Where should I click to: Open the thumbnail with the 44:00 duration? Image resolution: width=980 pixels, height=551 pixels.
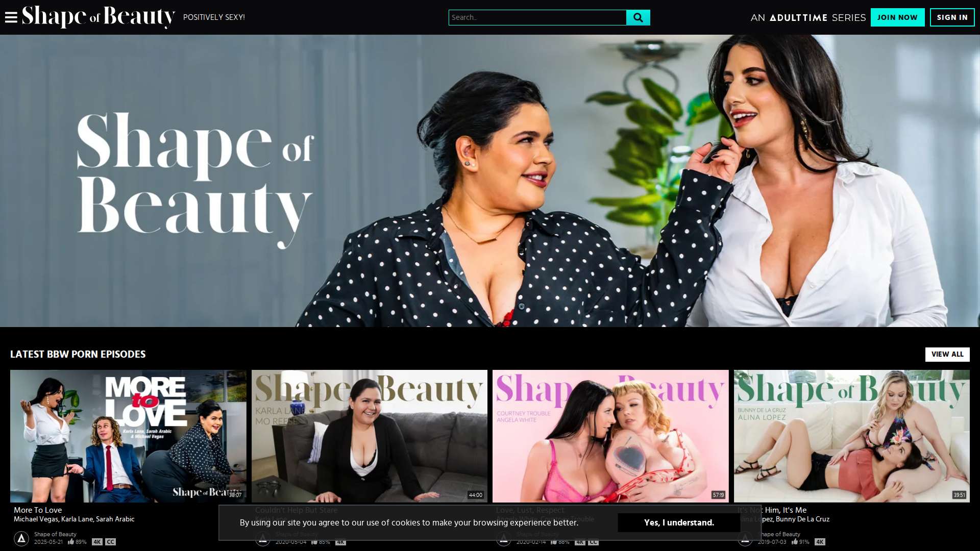(370, 436)
